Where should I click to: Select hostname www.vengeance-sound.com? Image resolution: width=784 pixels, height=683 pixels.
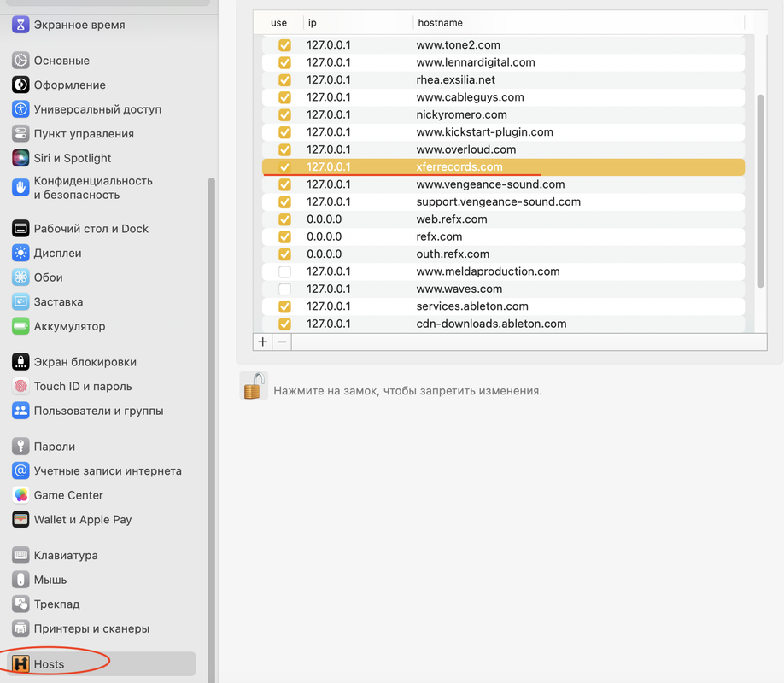(x=490, y=184)
